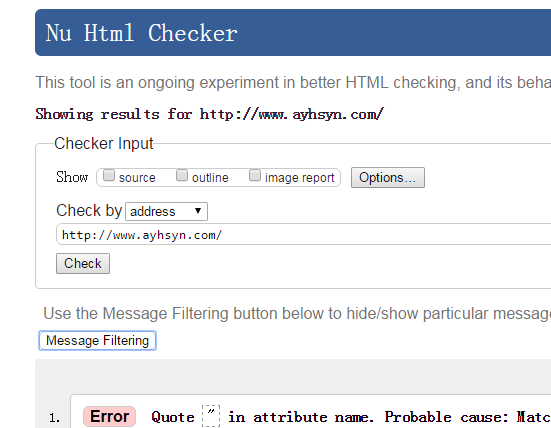The image size is (551, 428).
Task: Select the dashed quote character box
Action: (x=211, y=416)
